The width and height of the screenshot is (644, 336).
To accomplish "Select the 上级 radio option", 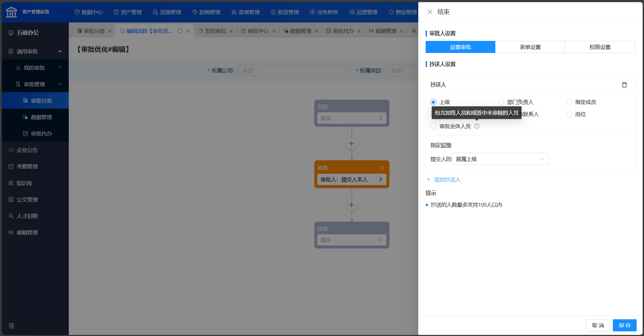I will point(433,102).
